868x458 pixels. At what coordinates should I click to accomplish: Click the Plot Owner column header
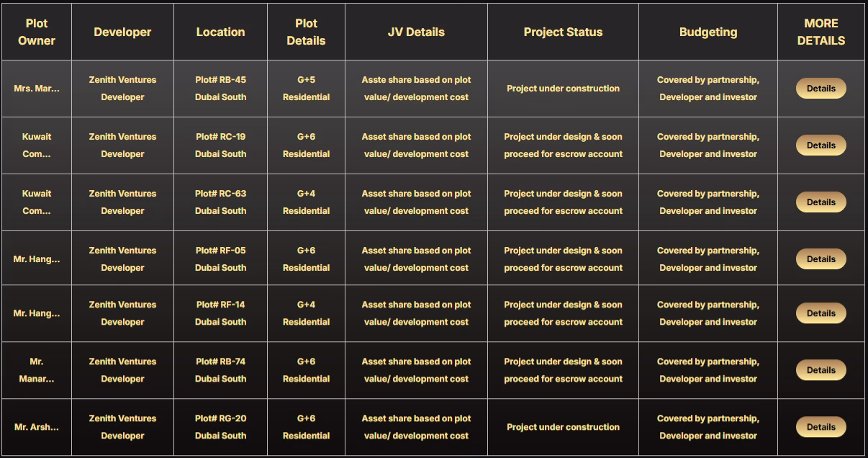point(37,32)
